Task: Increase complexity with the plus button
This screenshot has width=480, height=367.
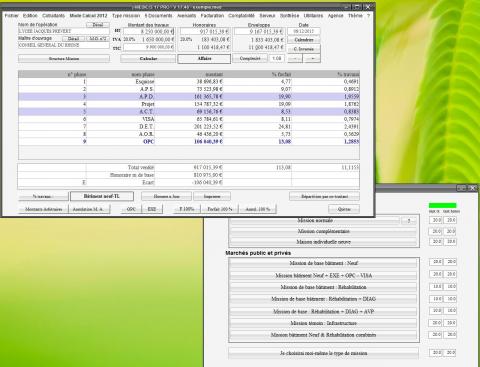Action: point(312,58)
